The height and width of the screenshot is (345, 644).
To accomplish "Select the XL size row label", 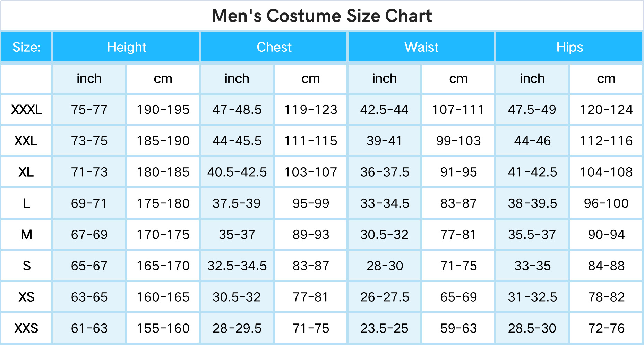I will (x=26, y=172).
